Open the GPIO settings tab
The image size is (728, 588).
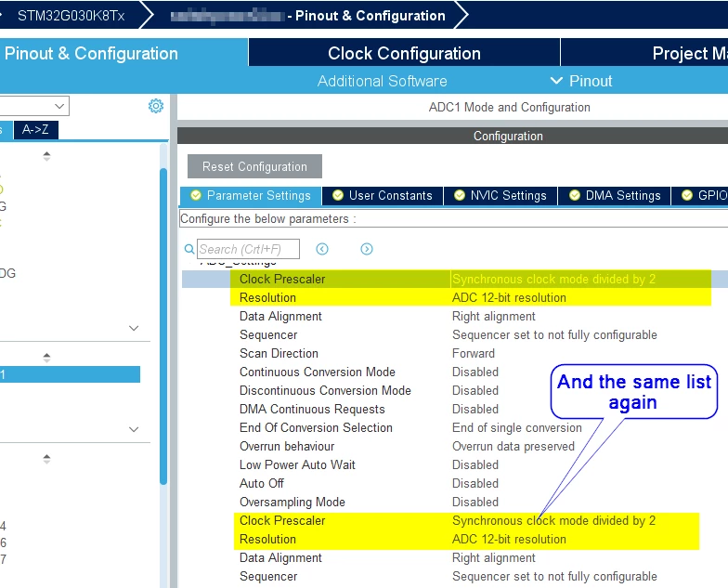(x=700, y=195)
